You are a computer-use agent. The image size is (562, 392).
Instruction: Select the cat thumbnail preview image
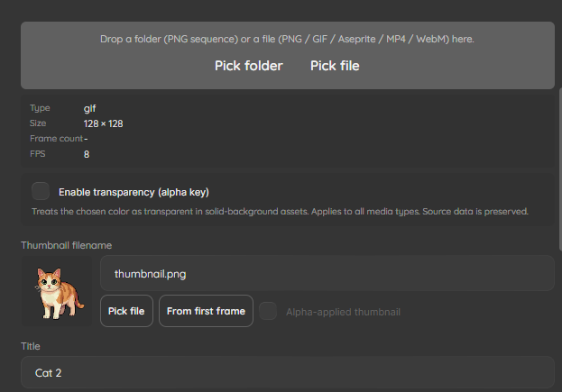click(57, 291)
